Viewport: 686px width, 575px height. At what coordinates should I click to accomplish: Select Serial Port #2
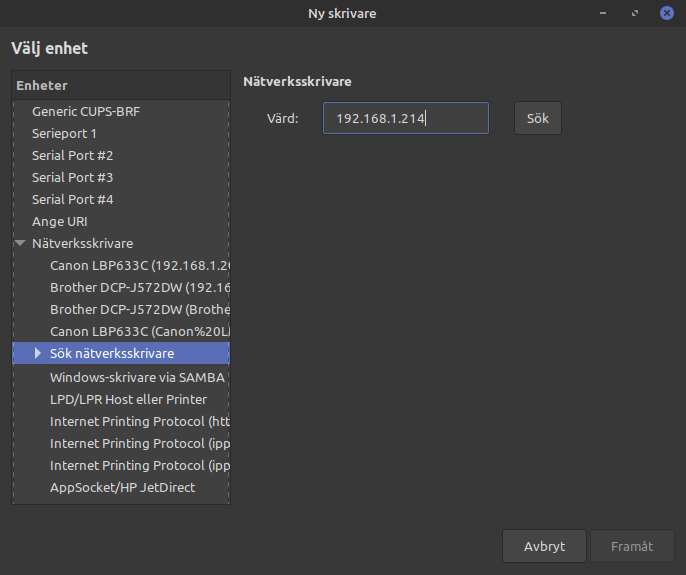click(72, 155)
